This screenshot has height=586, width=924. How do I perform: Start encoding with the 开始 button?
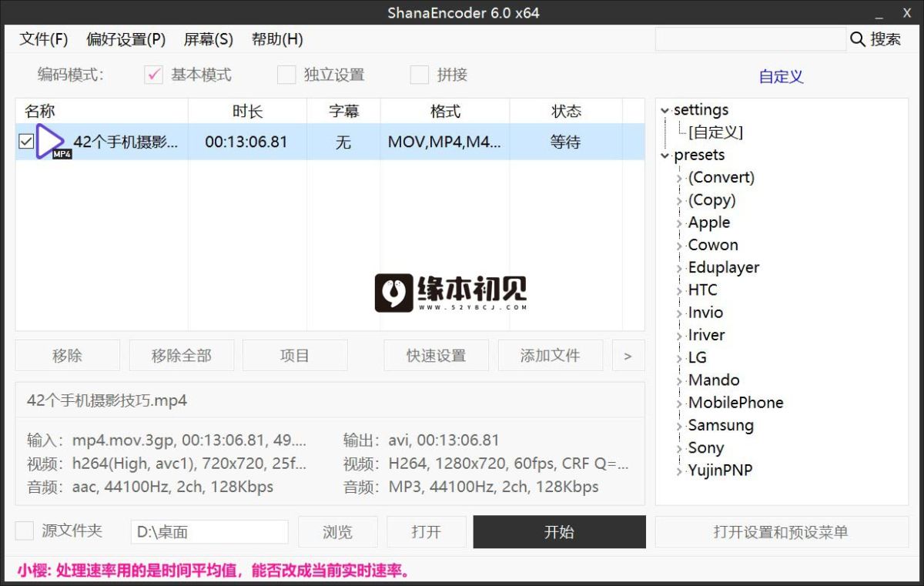point(560,532)
